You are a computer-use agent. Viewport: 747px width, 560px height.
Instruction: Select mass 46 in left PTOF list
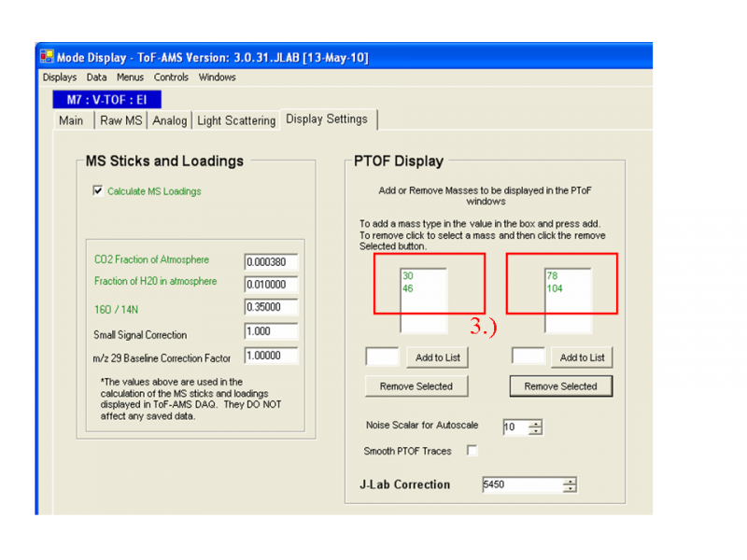click(x=408, y=289)
